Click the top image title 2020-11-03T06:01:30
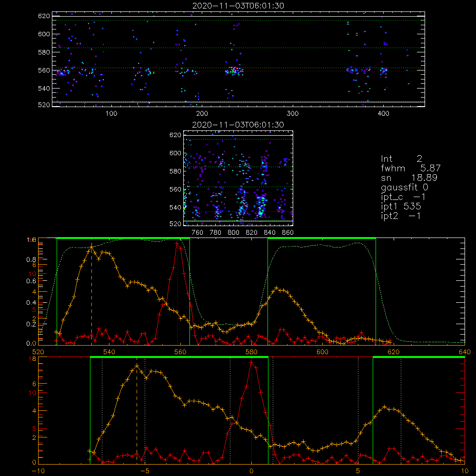 pos(238,6)
